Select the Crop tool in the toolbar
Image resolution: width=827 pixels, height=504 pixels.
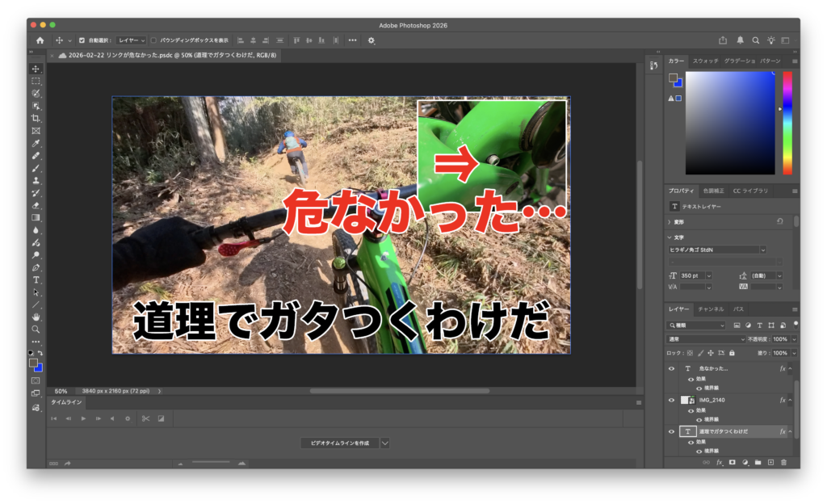[36, 118]
